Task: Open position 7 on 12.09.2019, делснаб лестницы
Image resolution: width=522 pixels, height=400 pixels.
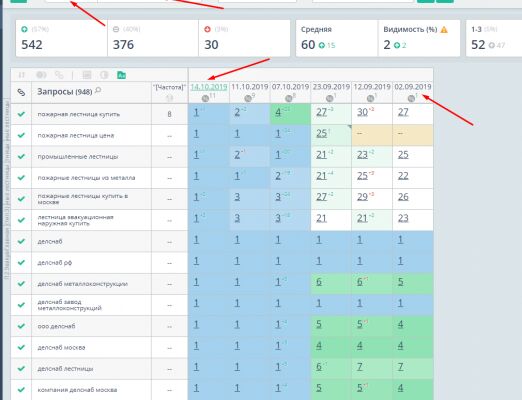Action: [360, 367]
